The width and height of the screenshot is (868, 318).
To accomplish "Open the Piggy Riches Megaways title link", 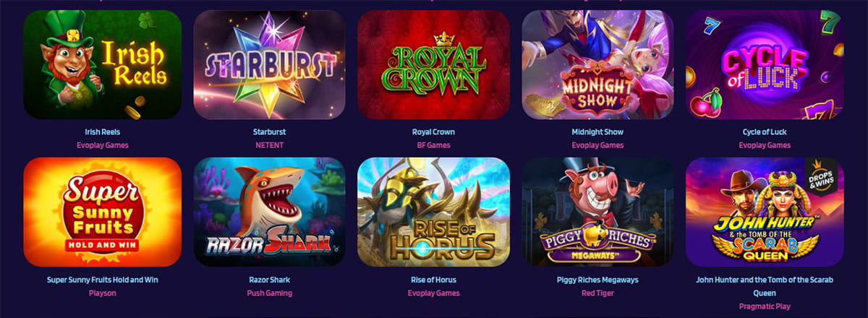I will [597, 280].
